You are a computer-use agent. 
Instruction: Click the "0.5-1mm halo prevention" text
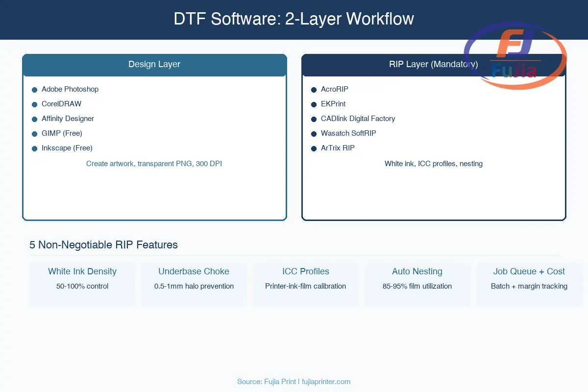click(194, 286)
